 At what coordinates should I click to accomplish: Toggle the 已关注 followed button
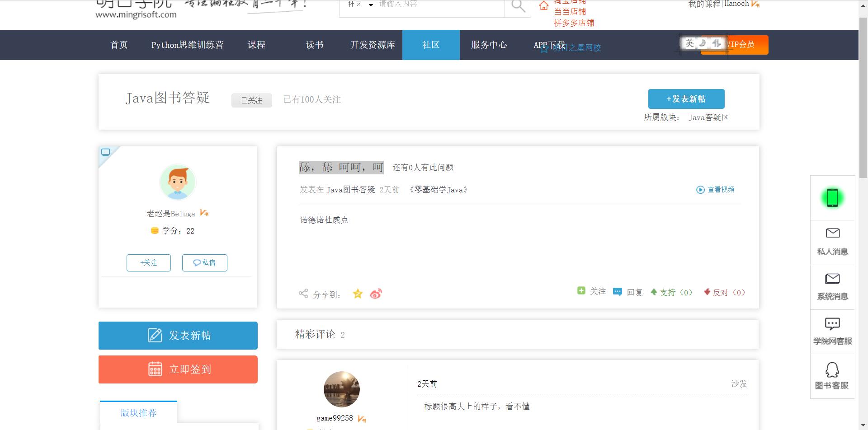pos(252,100)
